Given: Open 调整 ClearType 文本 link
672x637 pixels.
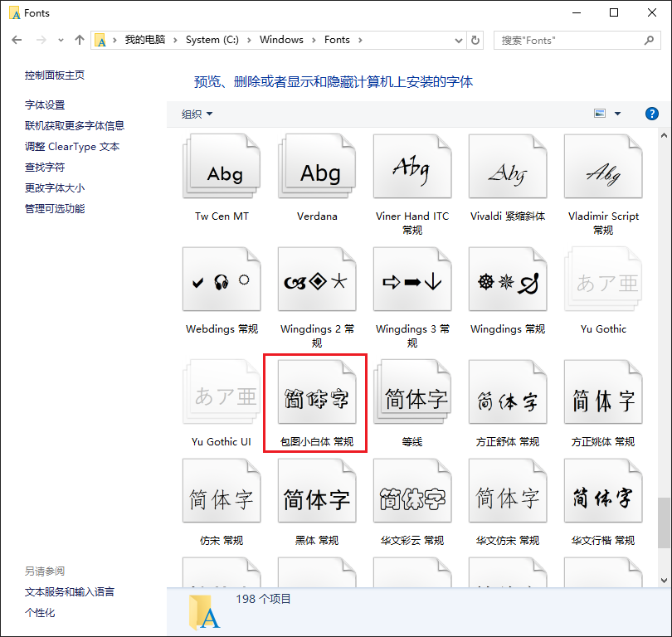Looking at the screenshot, I should [72, 147].
